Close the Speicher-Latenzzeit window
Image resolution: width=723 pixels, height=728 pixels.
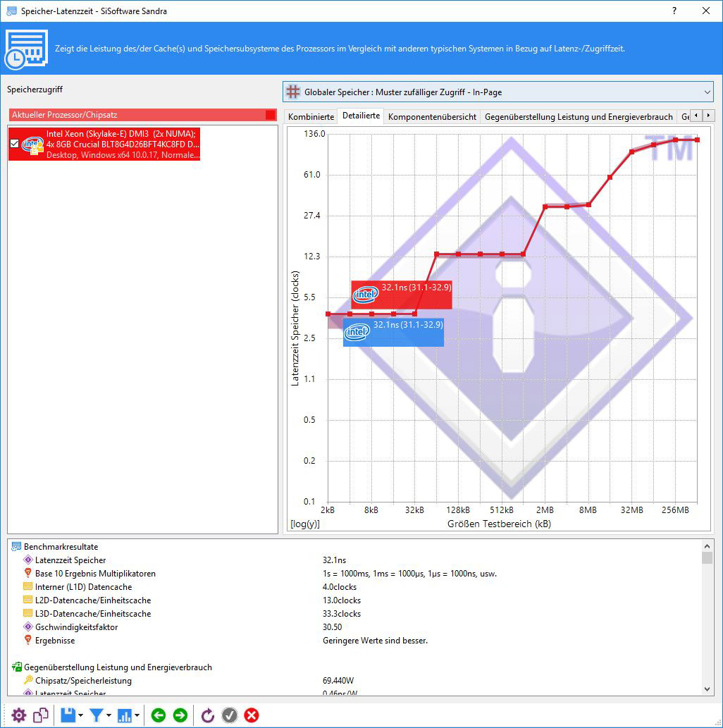pyautogui.click(x=706, y=11)
